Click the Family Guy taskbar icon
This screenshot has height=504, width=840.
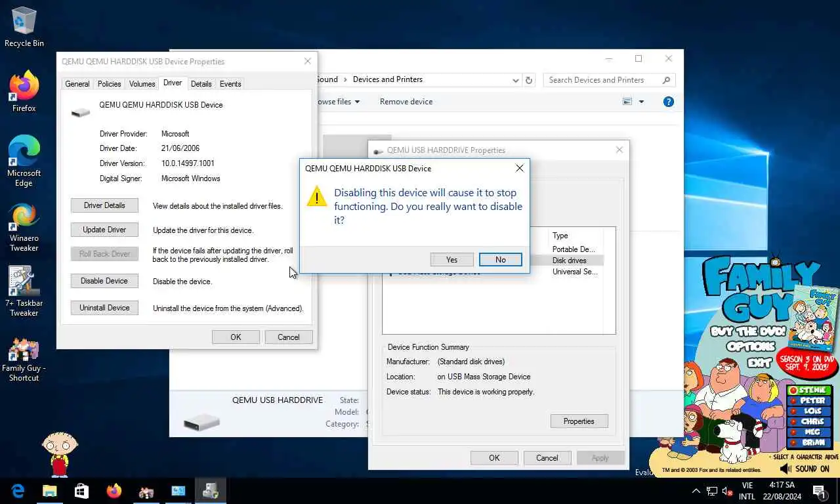click(146, 491)
